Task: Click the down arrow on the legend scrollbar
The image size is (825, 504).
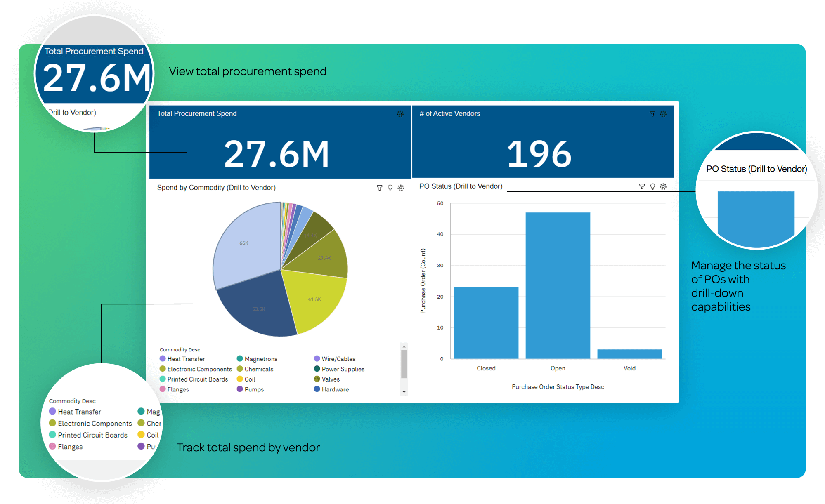Action: pyautogui.click(x=403, y=391)
